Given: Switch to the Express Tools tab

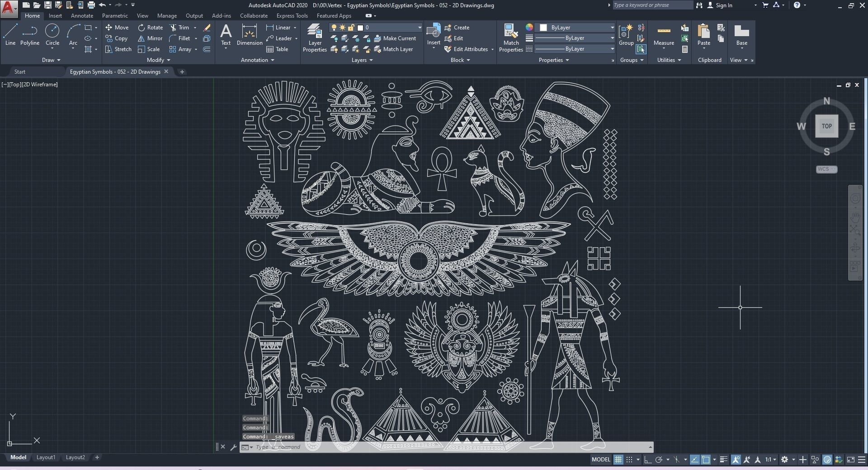Looking at the screenshot, I should [292, 16].
